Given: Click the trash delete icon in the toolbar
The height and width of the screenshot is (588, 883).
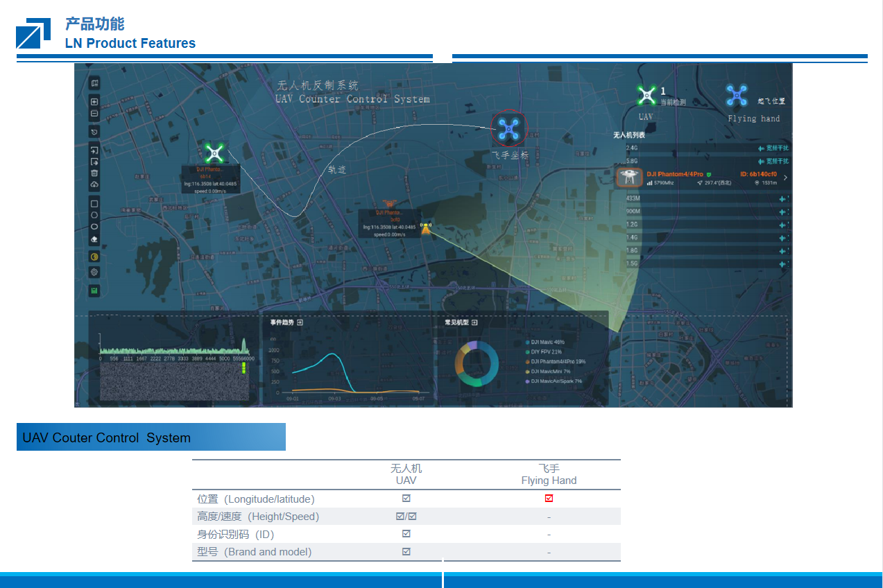Looking at the screenshot, I should point(94,173).
